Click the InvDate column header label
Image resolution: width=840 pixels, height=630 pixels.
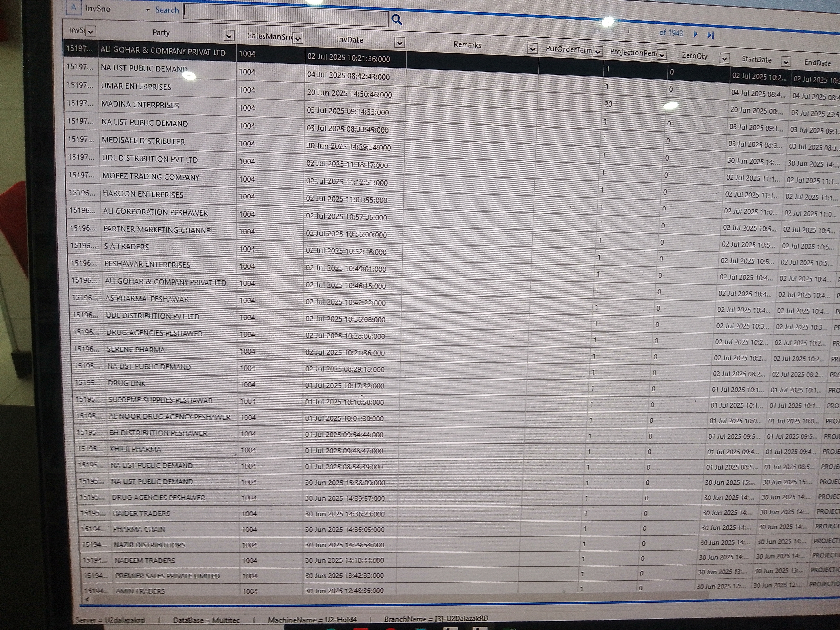point(350,40)
